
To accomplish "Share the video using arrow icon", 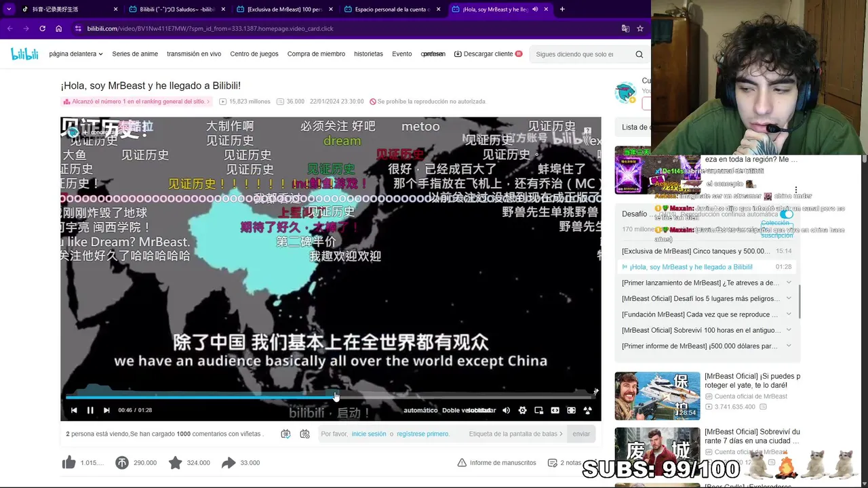I will click(x=229, y=462).
